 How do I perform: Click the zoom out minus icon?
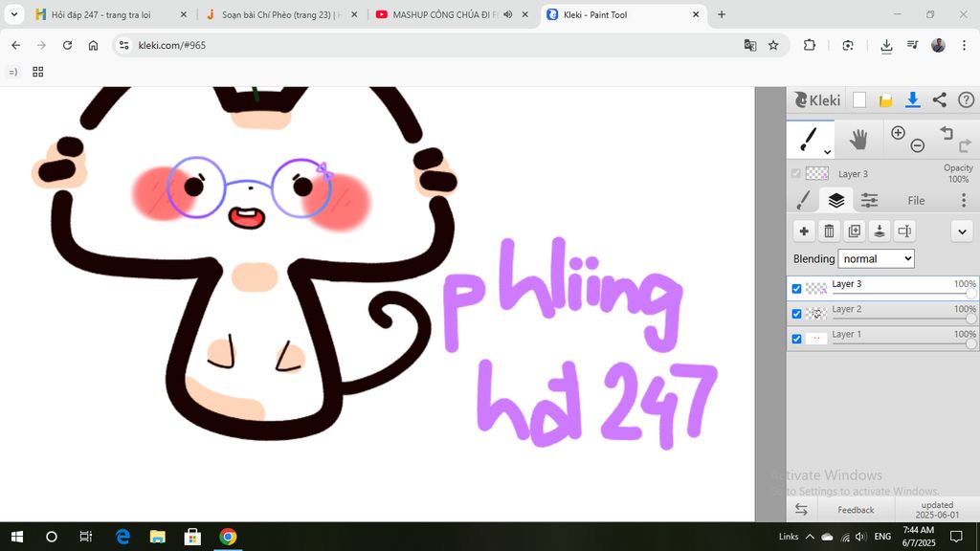tap(918, 146)
